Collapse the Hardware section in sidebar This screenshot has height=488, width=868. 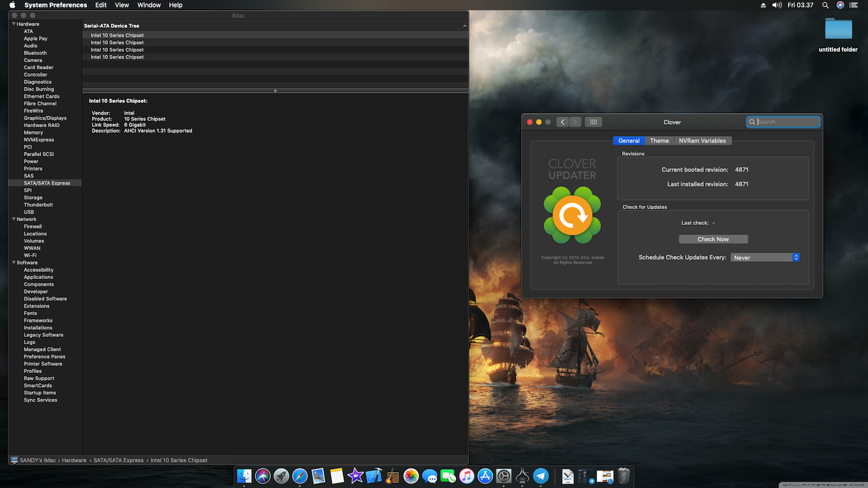point(14,24)
